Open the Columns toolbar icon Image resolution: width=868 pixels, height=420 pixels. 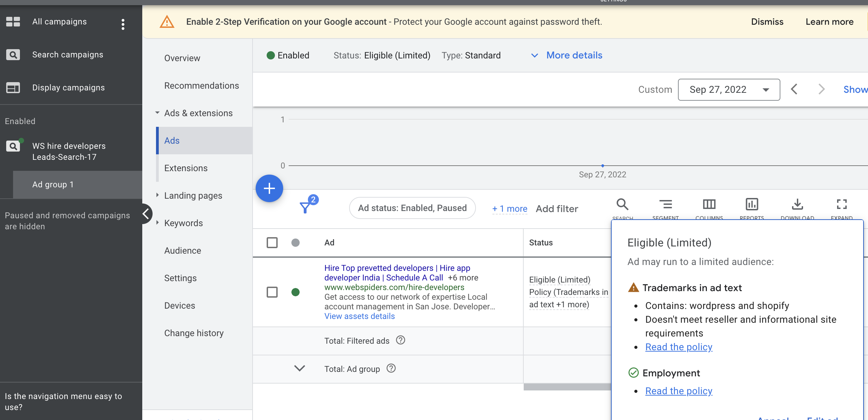tap(709, 205)
